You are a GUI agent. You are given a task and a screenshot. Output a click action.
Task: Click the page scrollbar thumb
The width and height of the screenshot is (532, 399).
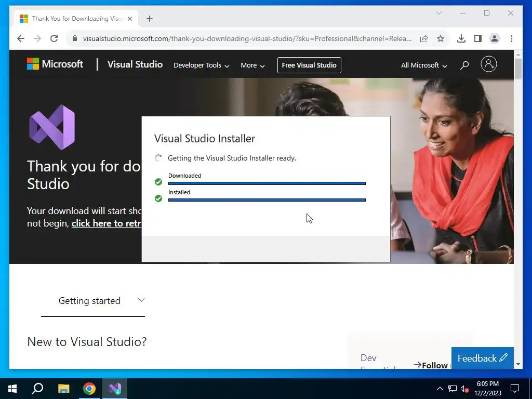point(518,69)
